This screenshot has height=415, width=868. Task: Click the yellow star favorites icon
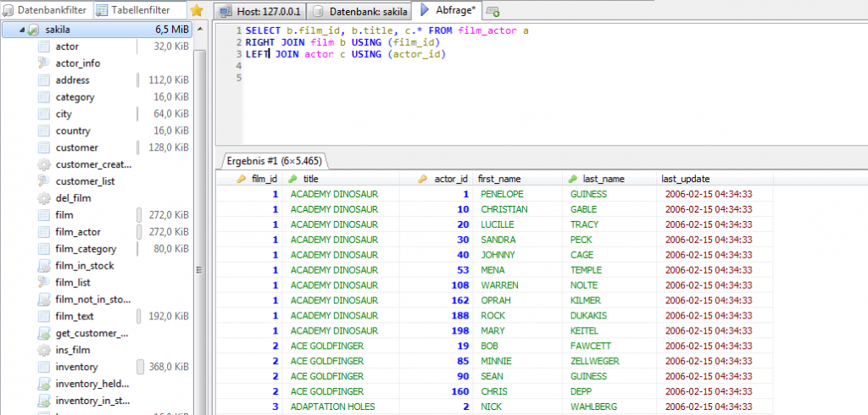197,10
